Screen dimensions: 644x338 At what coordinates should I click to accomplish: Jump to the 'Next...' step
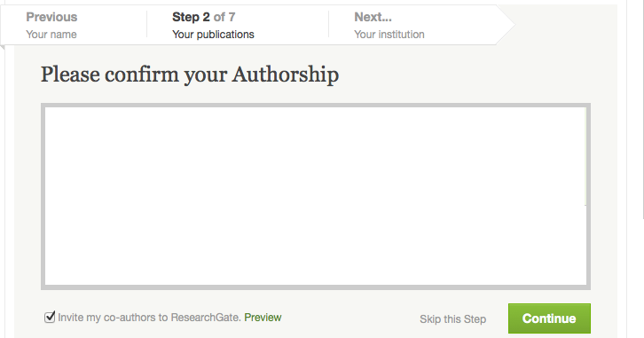coord(373,17)
